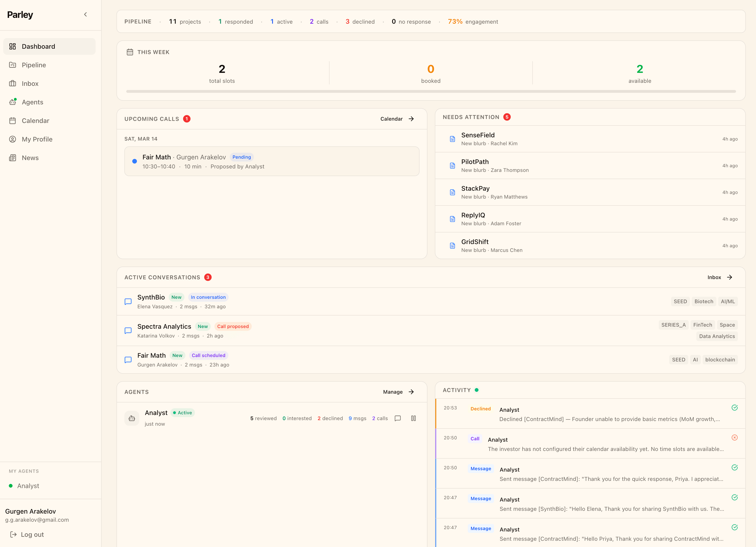Viewport: 756px width, 547px height.
Task: Select the Inbox icon in the sidebar
Action: coord(13,83)
